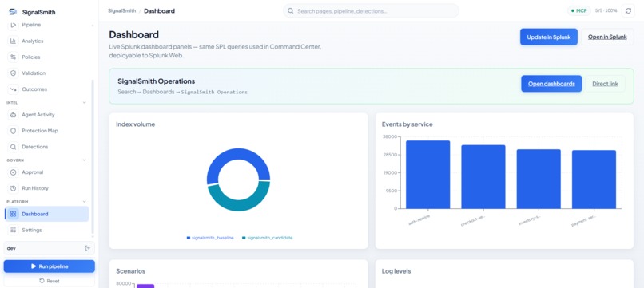This screenshot has height=288, width=644.
Task: Click the payment-se... bar in chart
Action: point(594,180)
